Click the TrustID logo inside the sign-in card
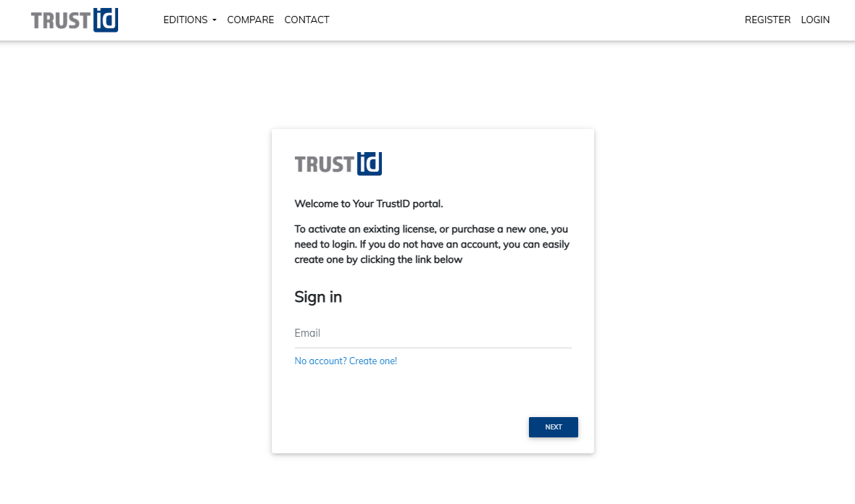The width and height of the screenshot is (855, 504). tap(338, 164)
